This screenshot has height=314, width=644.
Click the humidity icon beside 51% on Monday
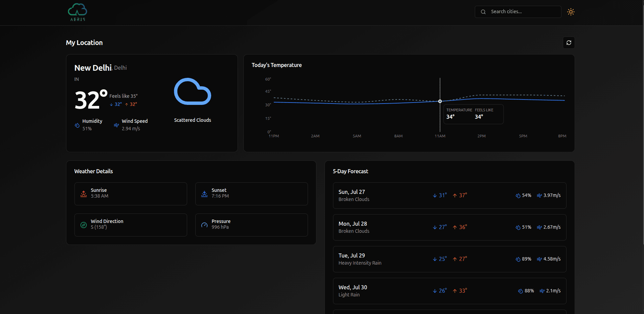pos(518,227)
